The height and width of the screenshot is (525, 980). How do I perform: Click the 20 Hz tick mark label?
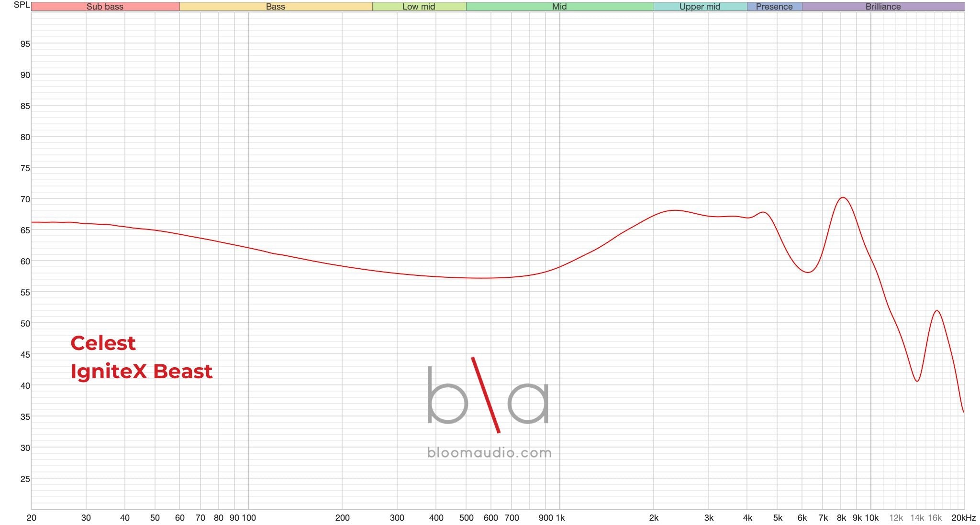[x=32, y=518]
